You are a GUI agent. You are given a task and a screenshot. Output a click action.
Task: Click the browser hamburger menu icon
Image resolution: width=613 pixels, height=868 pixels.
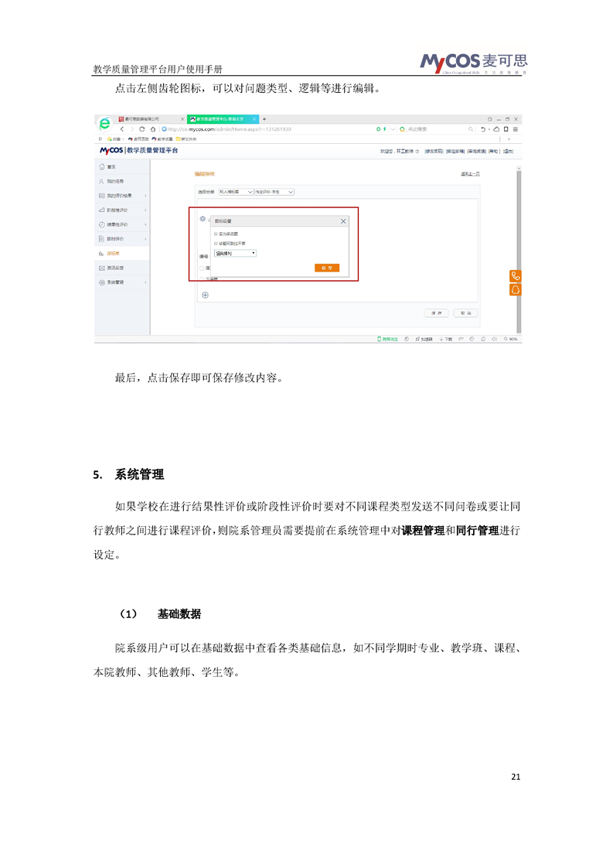[516, 129]
